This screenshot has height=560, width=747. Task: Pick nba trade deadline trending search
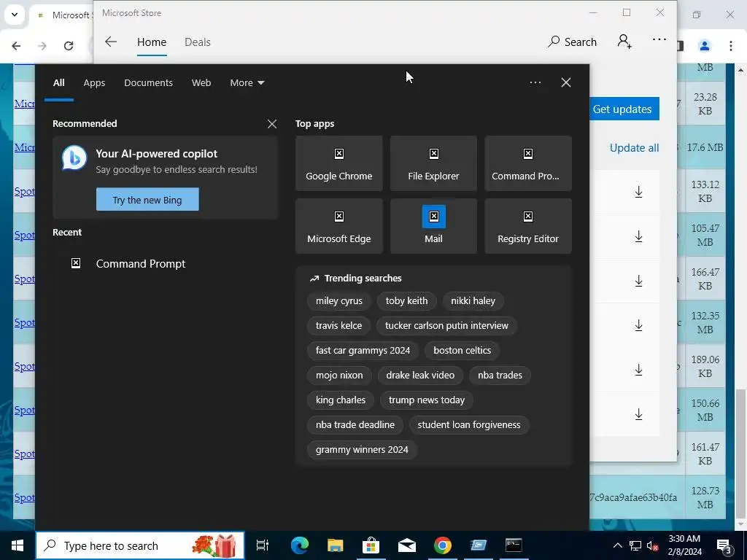(x=355, y=425)
